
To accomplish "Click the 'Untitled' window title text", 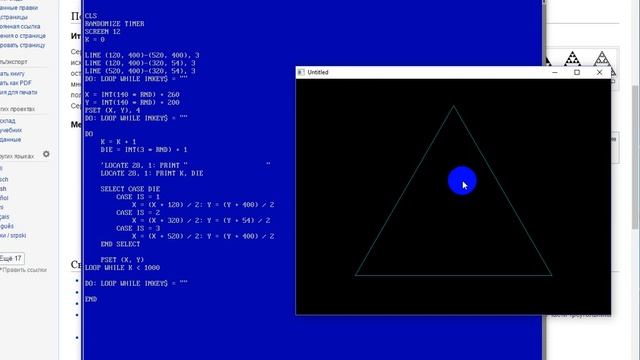I will 318,72.
